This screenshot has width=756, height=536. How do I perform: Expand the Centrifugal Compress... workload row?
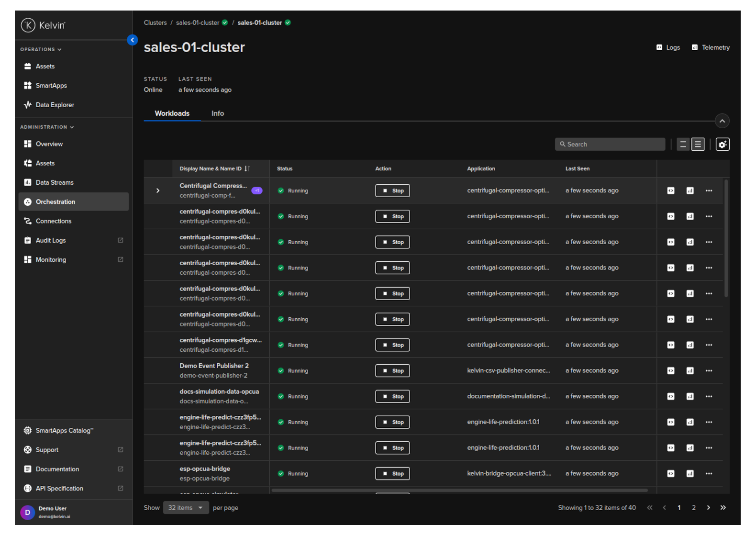tap(158, 190)
